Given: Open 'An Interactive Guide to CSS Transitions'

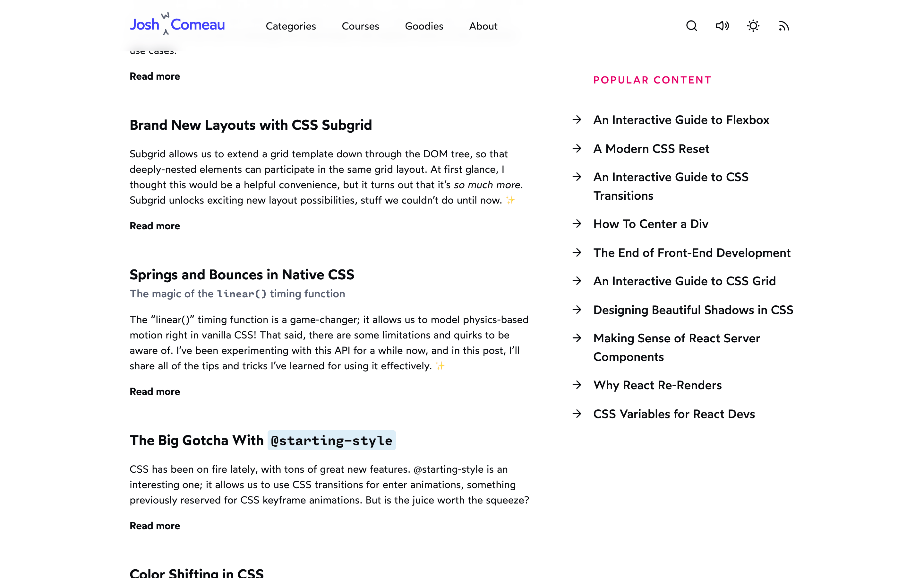Looking at the screenshot, I should pyautogui.click(x=671, y=186).
